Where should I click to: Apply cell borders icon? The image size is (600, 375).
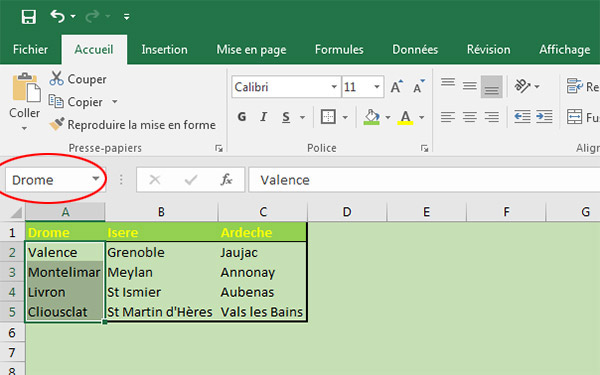(328, 117)
